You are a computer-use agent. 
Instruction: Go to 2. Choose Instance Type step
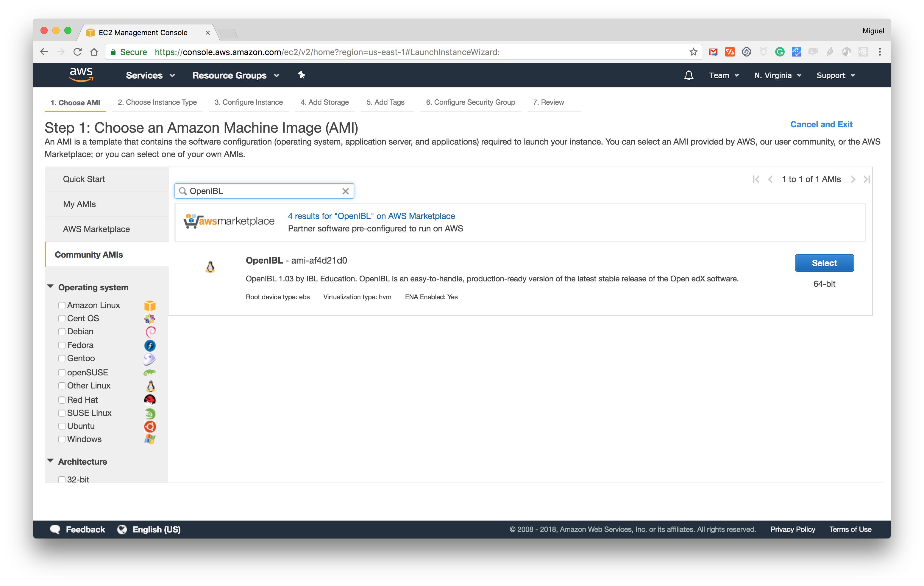157,102
